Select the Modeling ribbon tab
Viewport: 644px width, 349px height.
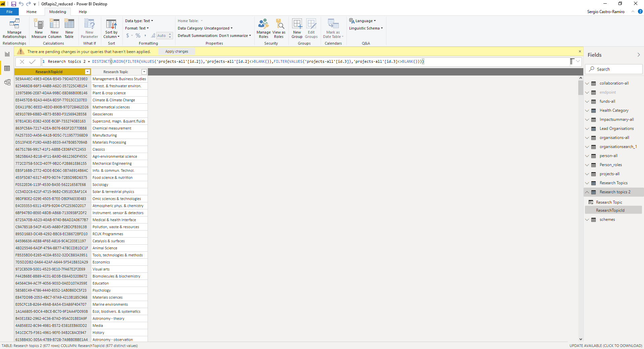click(58, 12)
